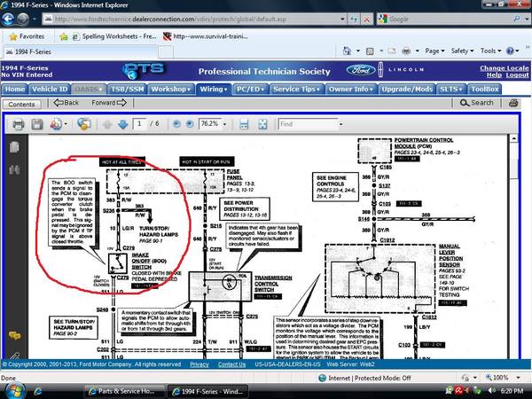Click the Logout link
532x399 pixels.
517,75
